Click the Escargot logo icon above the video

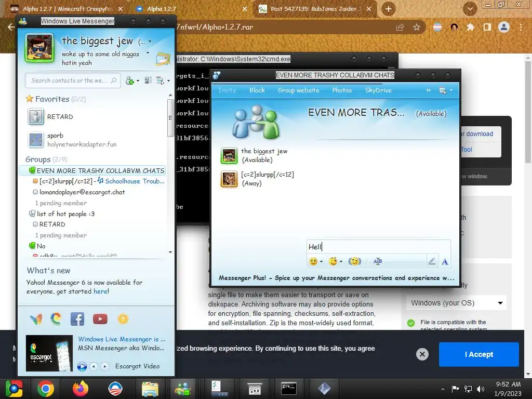click(56, 319)
